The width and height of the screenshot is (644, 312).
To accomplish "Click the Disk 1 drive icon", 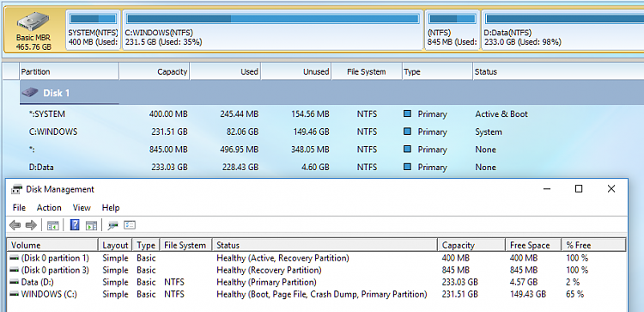I will (30, 93).
